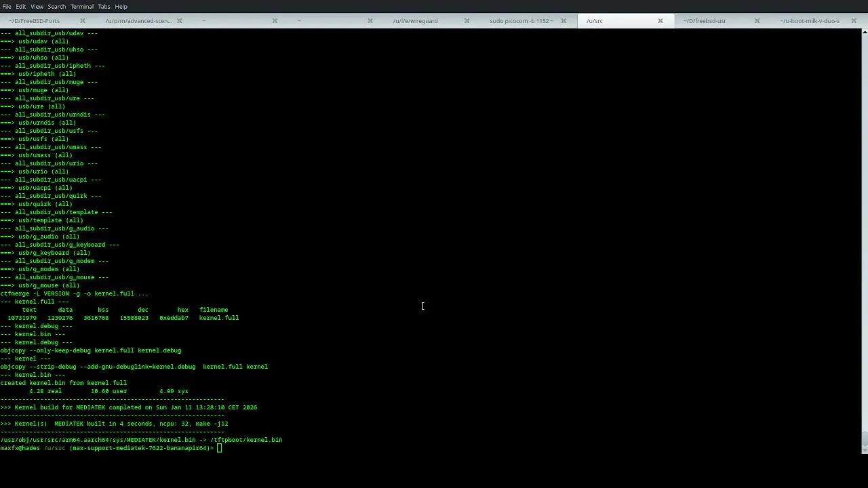Click the 'usb/ipheth (all)' line

point(38,74)
